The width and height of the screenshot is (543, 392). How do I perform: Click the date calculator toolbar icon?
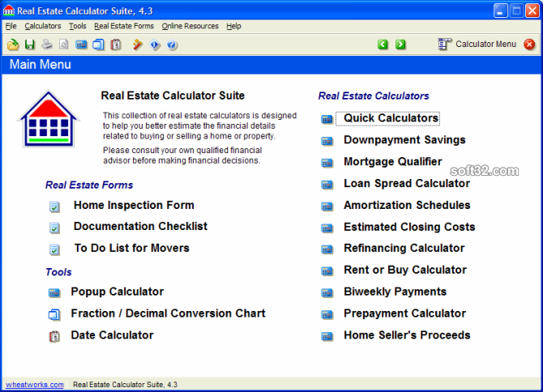point(116,45)
